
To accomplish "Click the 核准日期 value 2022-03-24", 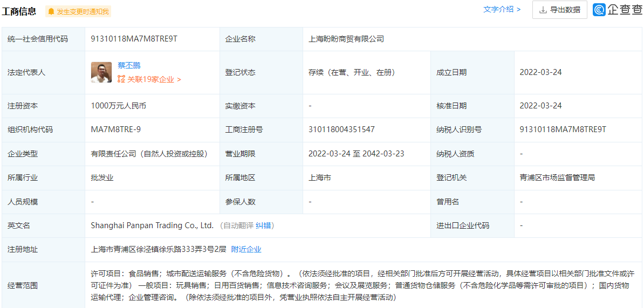I will pyautogui.click(x=540, y=106).
